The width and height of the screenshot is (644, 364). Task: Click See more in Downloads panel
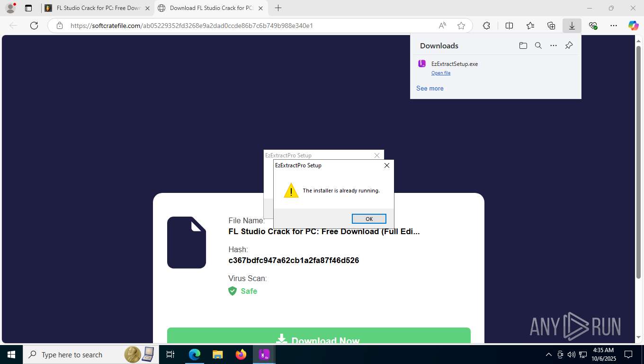click(430, 88)
